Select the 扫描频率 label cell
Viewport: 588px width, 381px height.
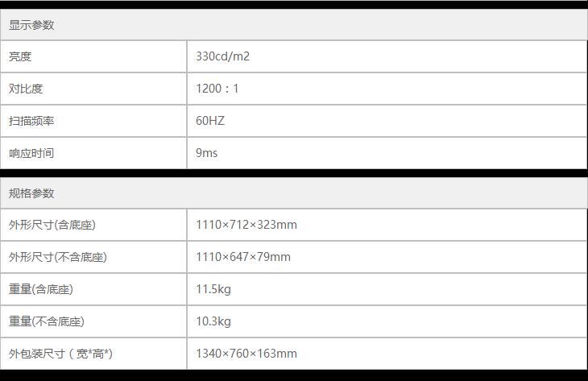[x=32, y=121]
